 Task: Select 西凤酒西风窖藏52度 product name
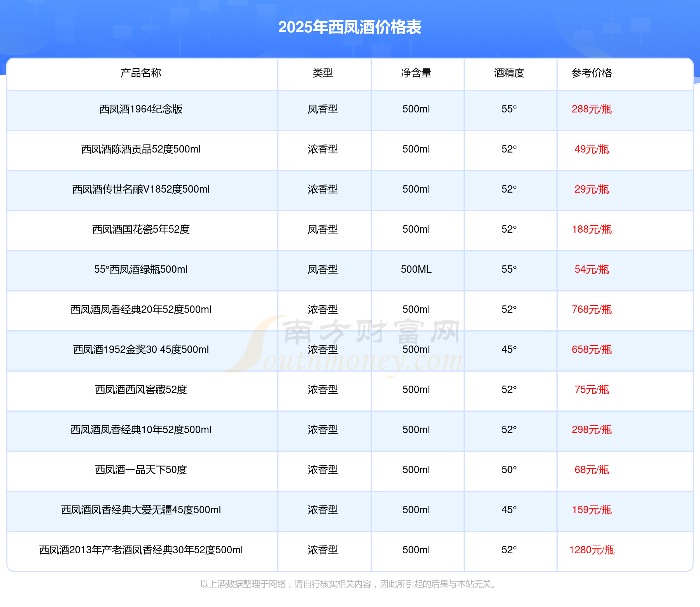(x=141, y=389)
